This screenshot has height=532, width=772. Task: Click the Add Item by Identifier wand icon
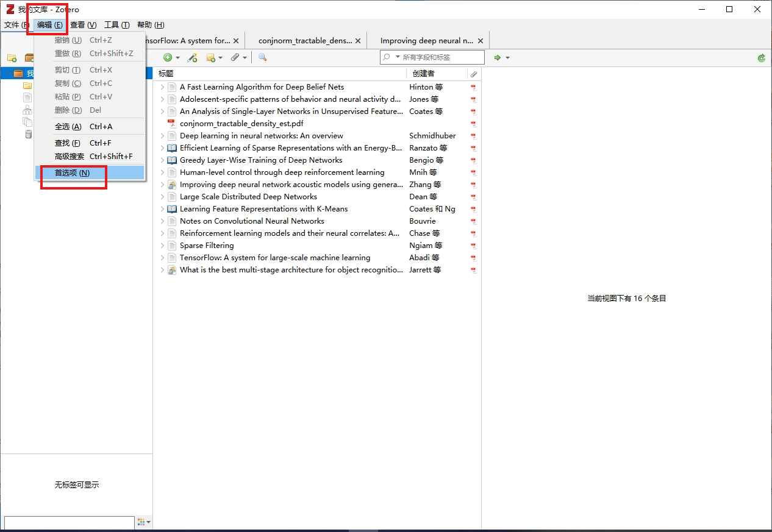[x=192, y=57]
